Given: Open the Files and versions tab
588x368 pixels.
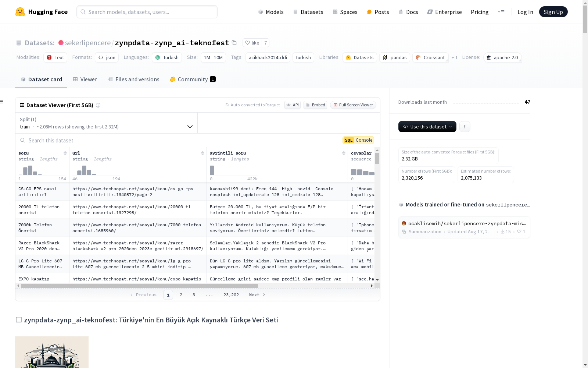Looking at the screenshot, I should pyautogui.click(x=133, y=79).
